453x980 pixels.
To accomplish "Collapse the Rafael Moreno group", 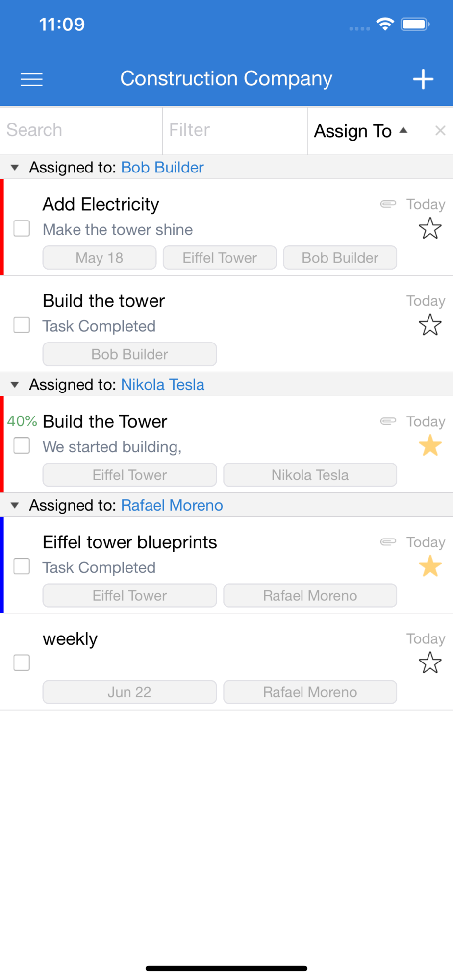I will click(x=15, y=505).
